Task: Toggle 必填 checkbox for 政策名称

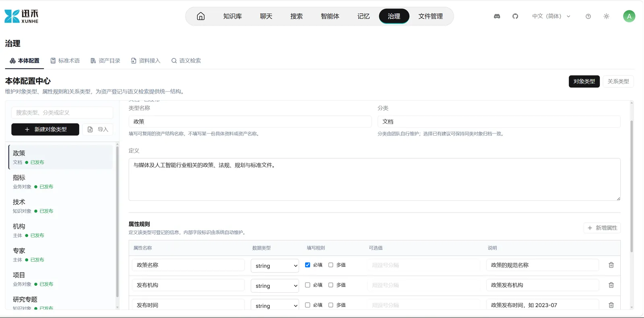Action: pyautogui.click(x=308, y=265)
